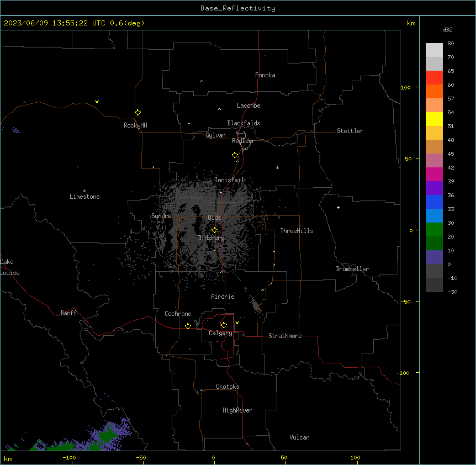
Task: Click the -50 tick label on right axis
Action: coord(405,302)
